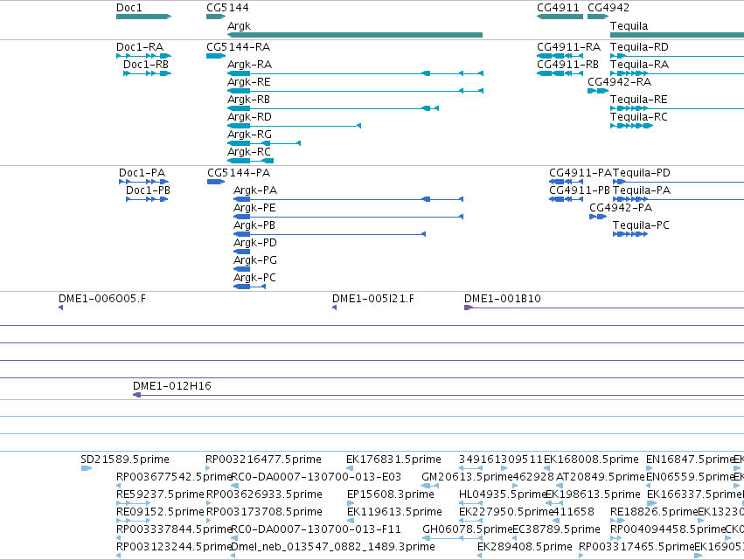This screenshot has width=744, height=560.
Task: Open EST GM20613.5prime label
Action: pos(467,477)
